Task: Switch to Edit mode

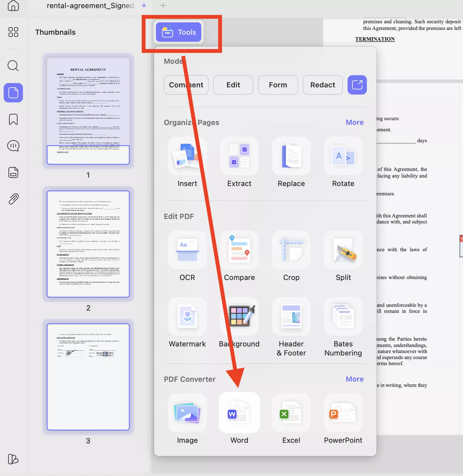Action: pos(233,85)
